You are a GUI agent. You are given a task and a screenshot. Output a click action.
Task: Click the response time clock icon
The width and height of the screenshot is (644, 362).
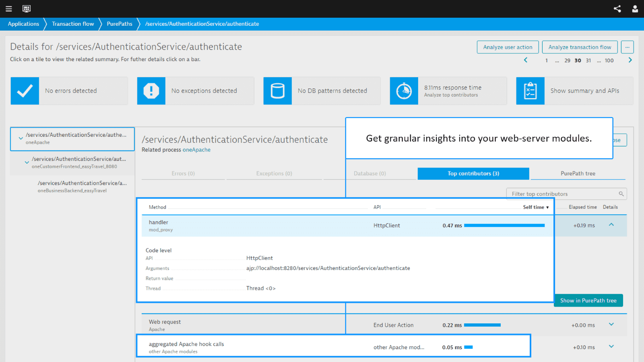click(404, 91)
